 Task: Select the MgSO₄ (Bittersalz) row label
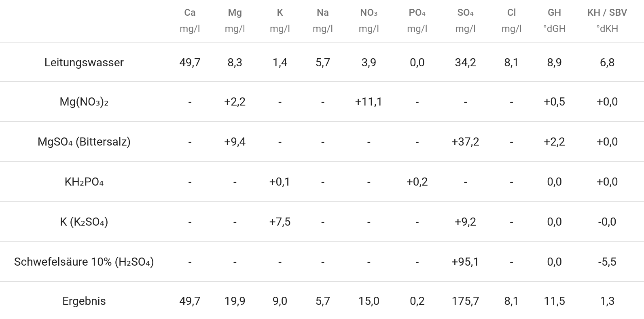[x=84, y=142]
